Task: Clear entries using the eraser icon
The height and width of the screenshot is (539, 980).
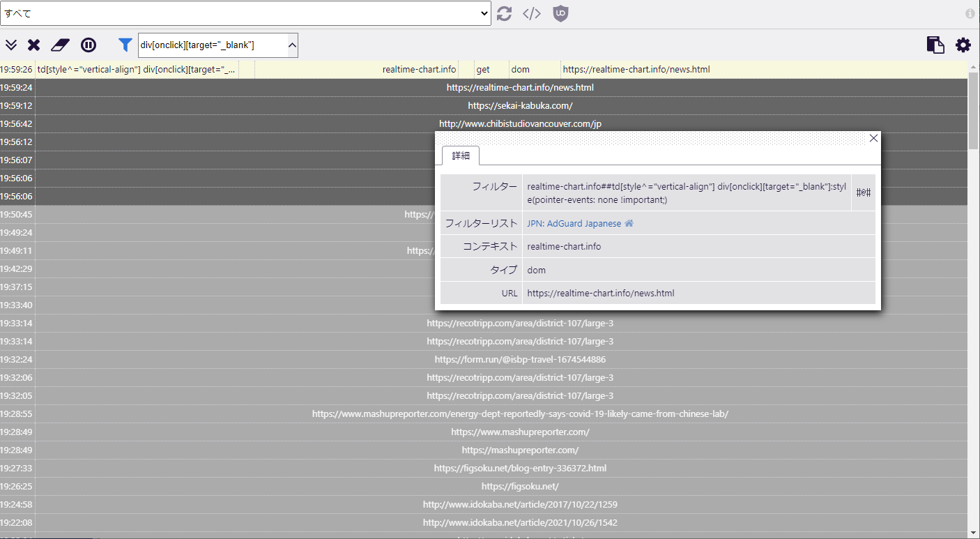Action: coord(60,45)
